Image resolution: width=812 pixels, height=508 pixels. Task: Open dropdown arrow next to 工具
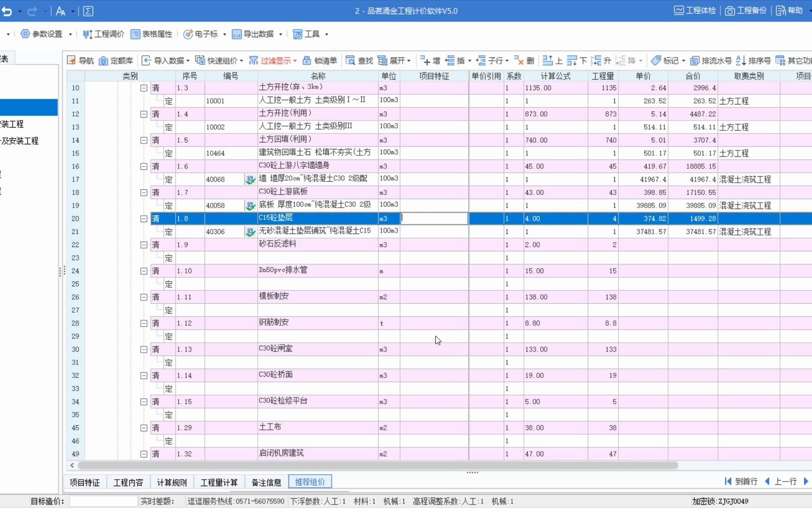[x=326, y=34]
